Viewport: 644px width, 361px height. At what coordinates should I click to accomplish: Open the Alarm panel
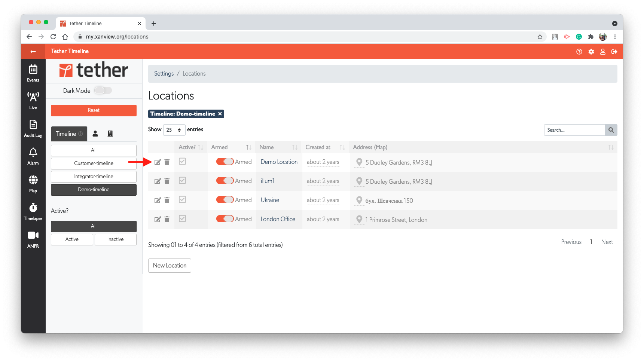pos(33,155)
